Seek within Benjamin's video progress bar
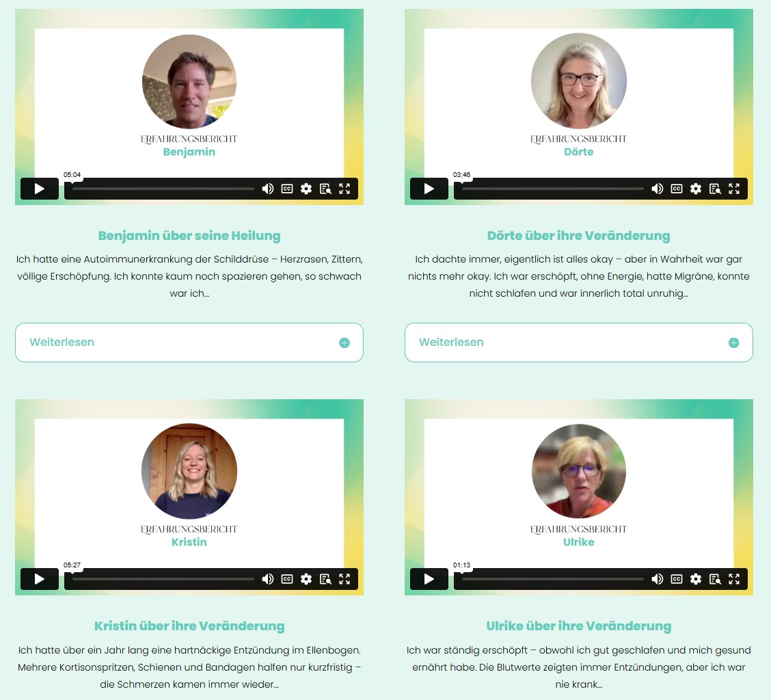This screenshot has height=700, width=771. (x=163, y=189)
